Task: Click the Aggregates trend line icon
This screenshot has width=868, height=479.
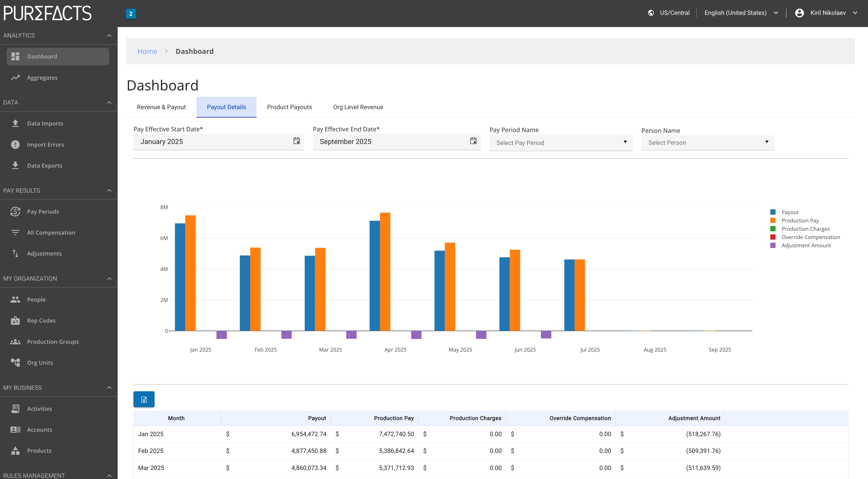Action: pyautogui.click(x=15, y=77)
